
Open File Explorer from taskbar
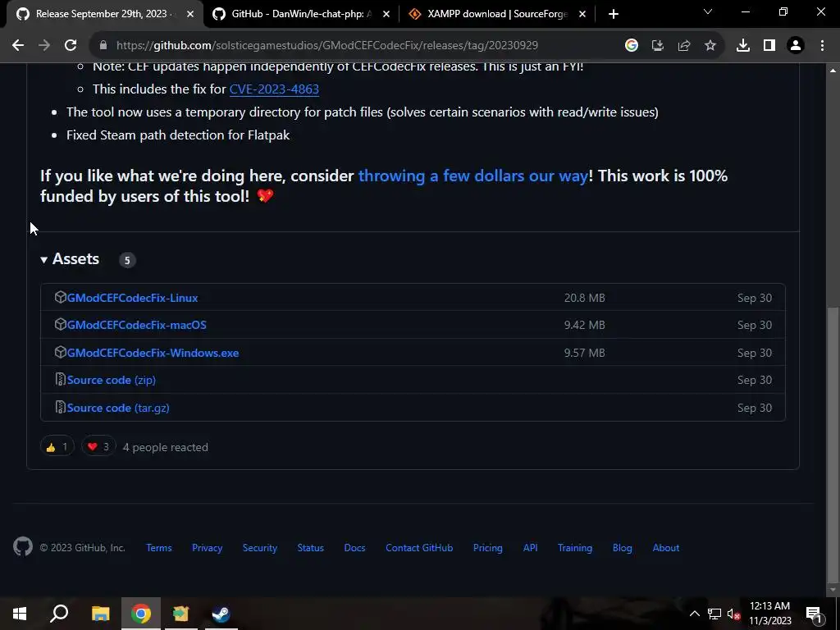point(100,614)
